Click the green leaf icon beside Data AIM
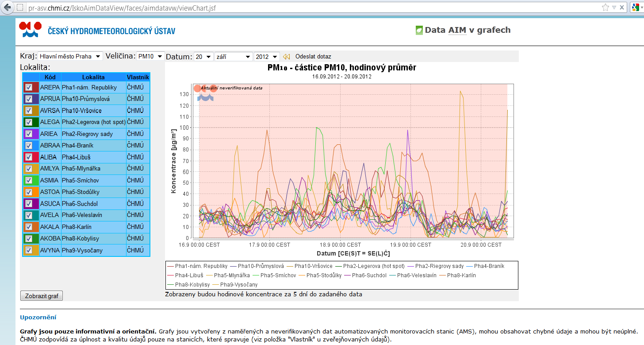Screen dimensions: 644x345 (419, 30)
